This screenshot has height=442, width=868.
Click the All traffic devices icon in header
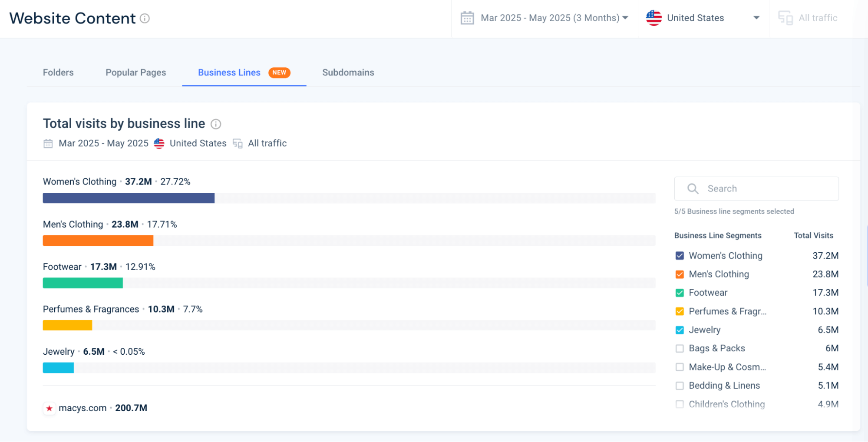785,18
